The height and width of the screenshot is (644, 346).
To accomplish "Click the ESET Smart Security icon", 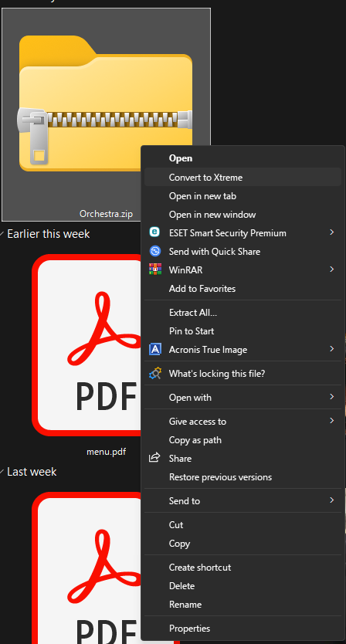I will pos(154,232).
